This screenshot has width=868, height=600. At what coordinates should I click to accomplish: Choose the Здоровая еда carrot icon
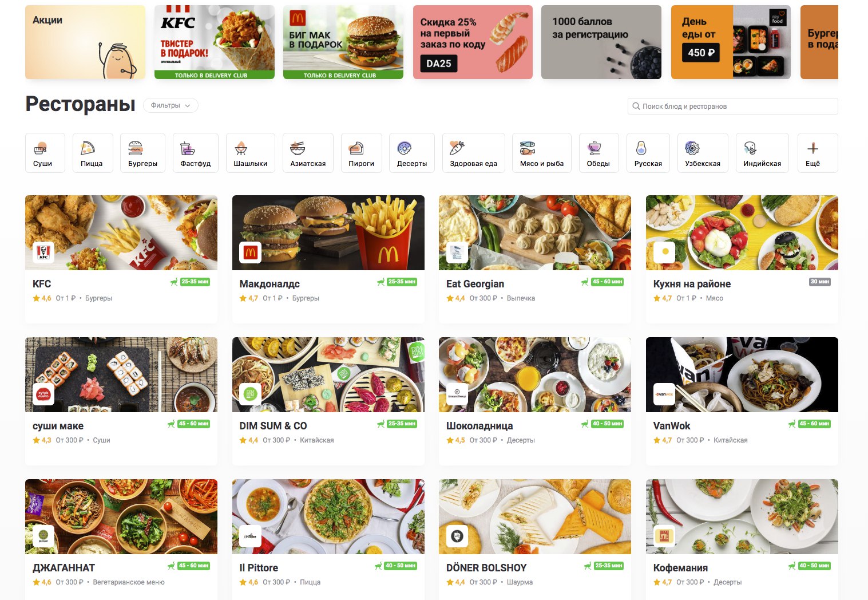[x=457, y=148]
